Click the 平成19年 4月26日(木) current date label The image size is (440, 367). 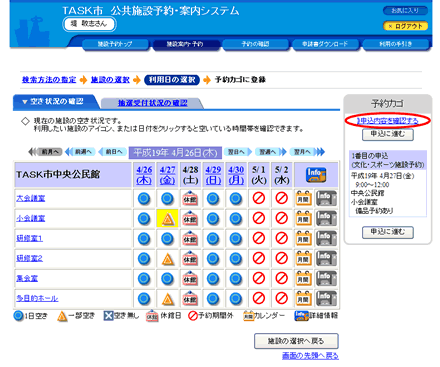click(175, 153)
